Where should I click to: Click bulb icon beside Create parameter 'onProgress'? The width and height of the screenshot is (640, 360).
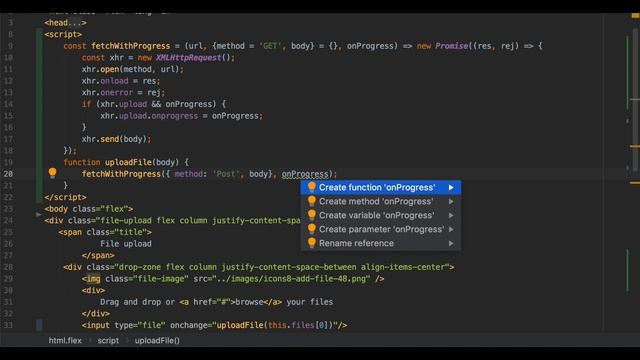[x=311, y=229]
